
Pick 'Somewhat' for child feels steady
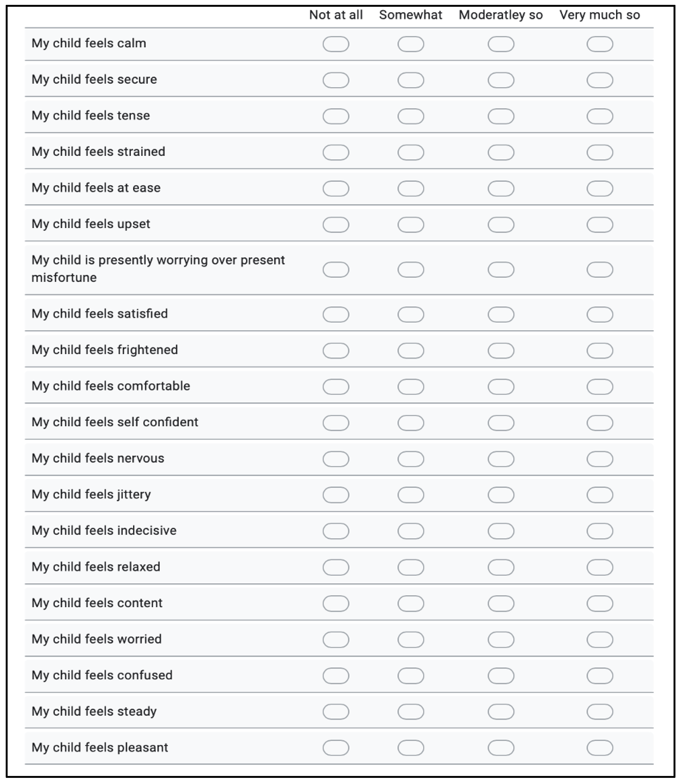(x=411, y=712)
